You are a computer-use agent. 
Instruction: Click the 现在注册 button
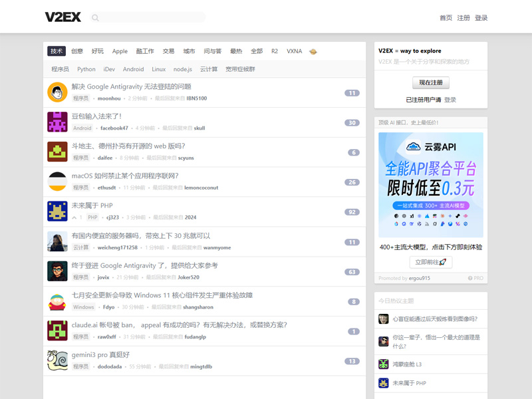(x=430, y=83)
